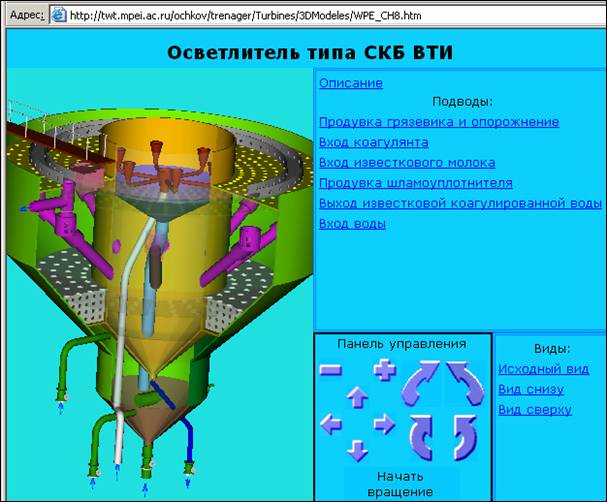
Task: Open "Продувка грязевика и опорожнение" link
Action: coord(439,122)
